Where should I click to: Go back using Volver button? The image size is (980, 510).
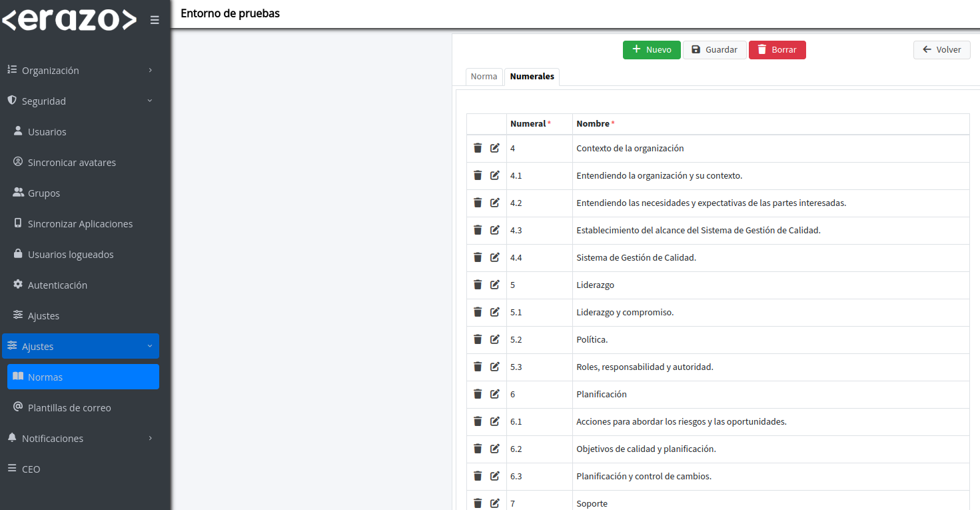click(x=941, y=50)
